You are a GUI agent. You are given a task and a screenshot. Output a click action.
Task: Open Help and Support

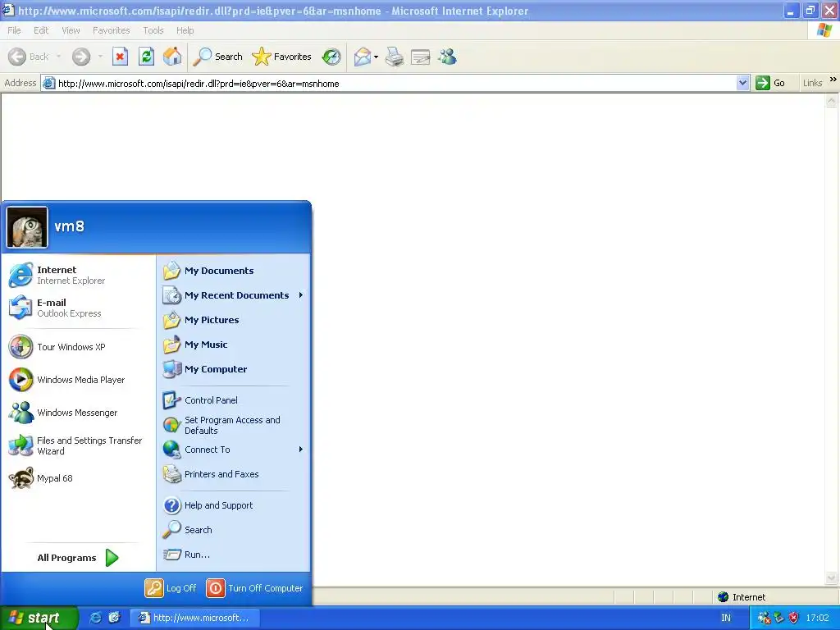click(x=234, y=505)
